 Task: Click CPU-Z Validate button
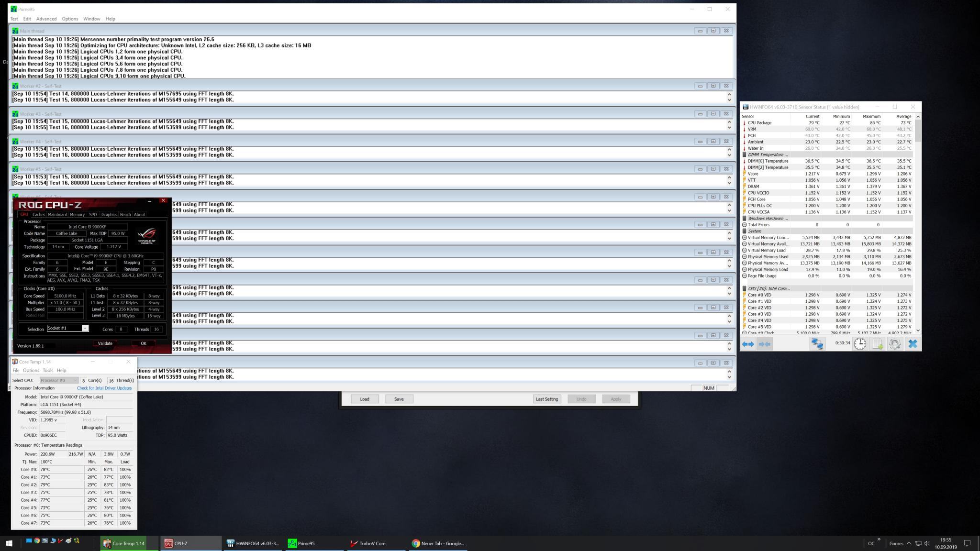tap(105, 343)
